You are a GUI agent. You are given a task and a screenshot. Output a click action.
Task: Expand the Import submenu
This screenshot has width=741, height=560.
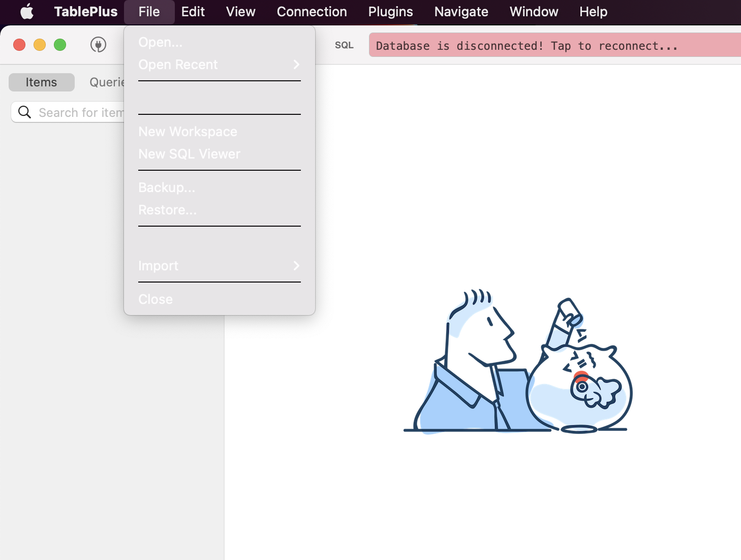click(220, 266)
